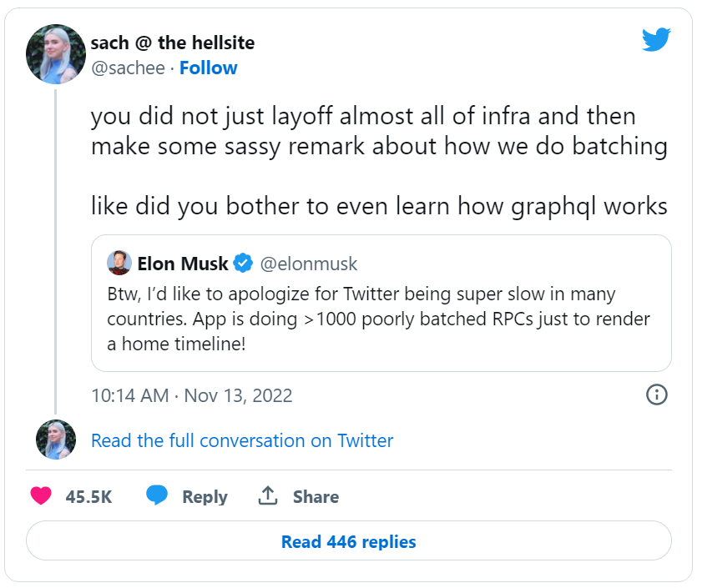Viewport: 702px width, 588px height.
Task: Read the full conversation on Twitter
Action: click(x=242, y=440)
